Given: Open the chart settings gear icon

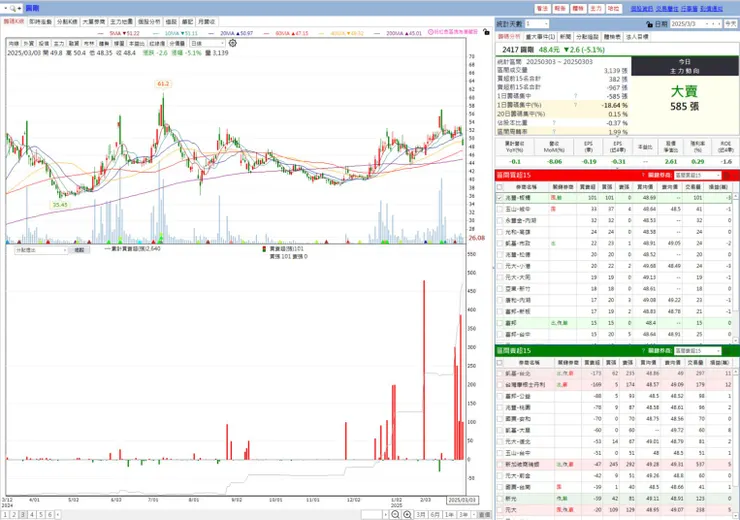Looking at the screenshot, I should [233, 43].
